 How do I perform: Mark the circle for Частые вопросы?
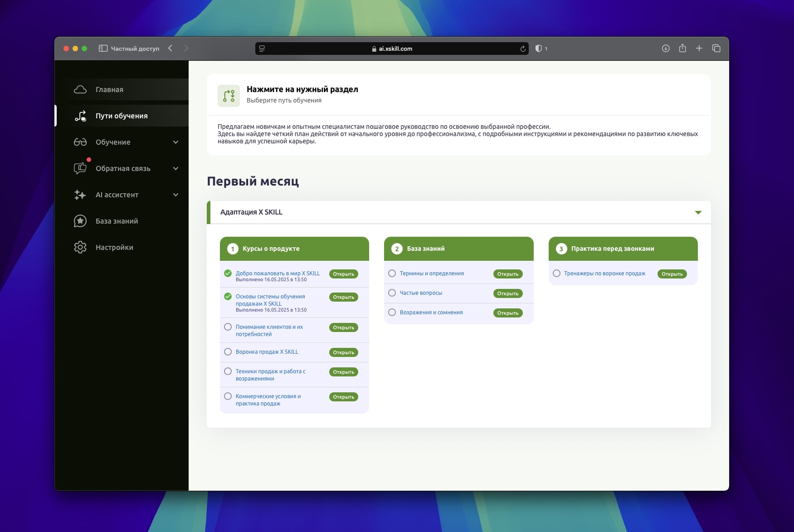[392, 293]
